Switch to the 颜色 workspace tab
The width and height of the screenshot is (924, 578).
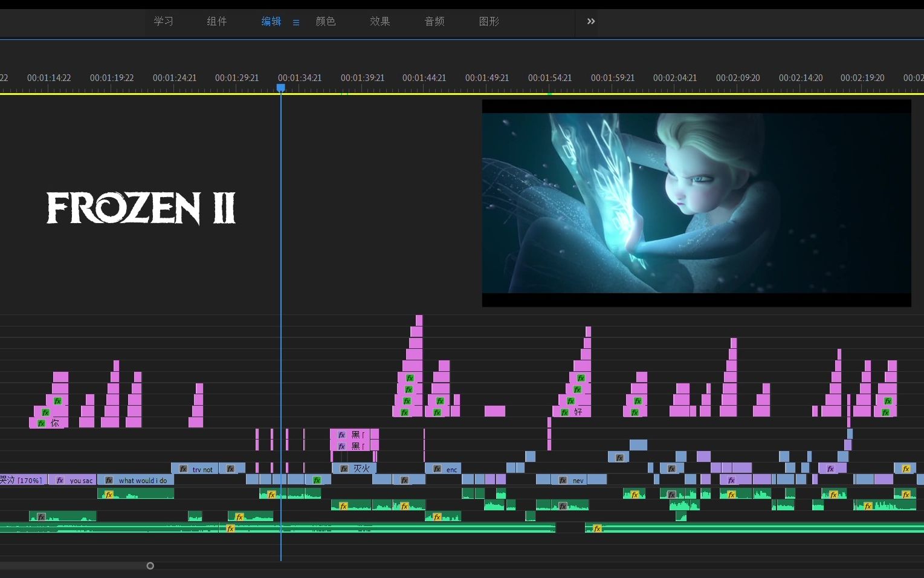pyautogui.click(x=326, y=21)
